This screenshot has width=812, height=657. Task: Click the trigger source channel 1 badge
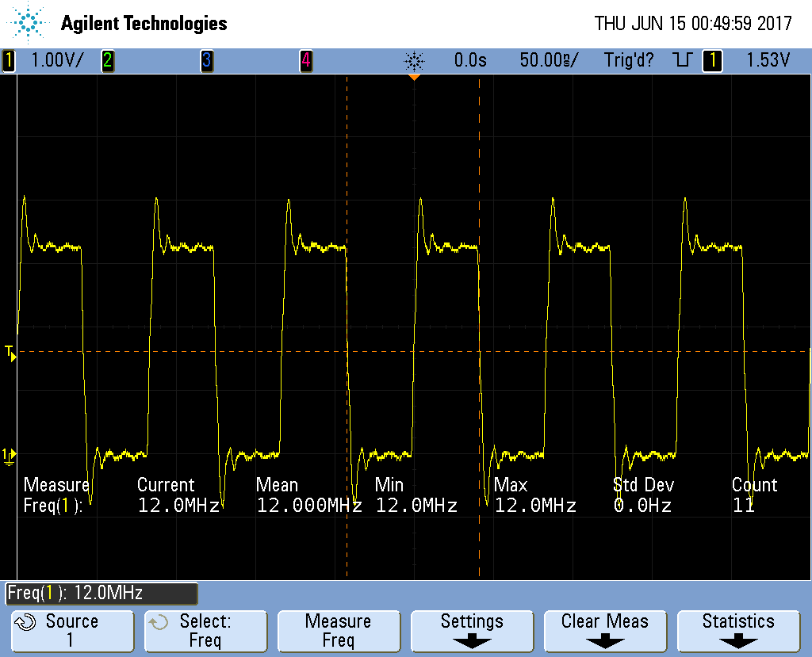[x=713, y=60]
